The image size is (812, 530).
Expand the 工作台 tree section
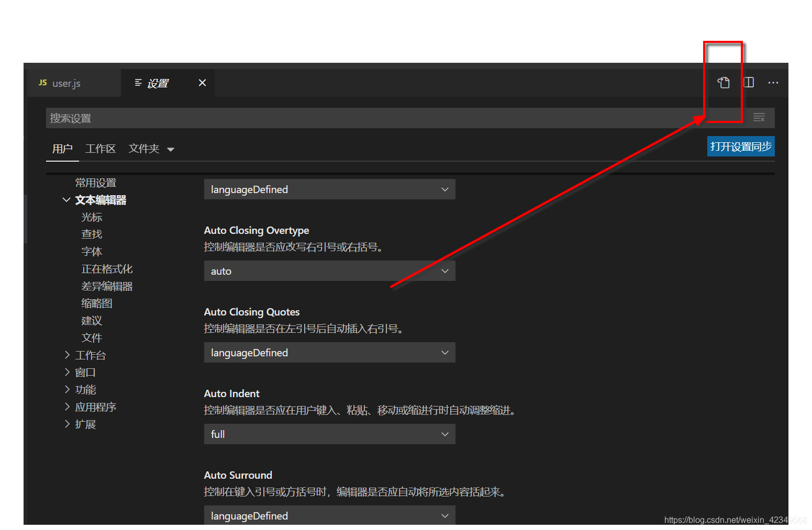click(x=67, y=355)
